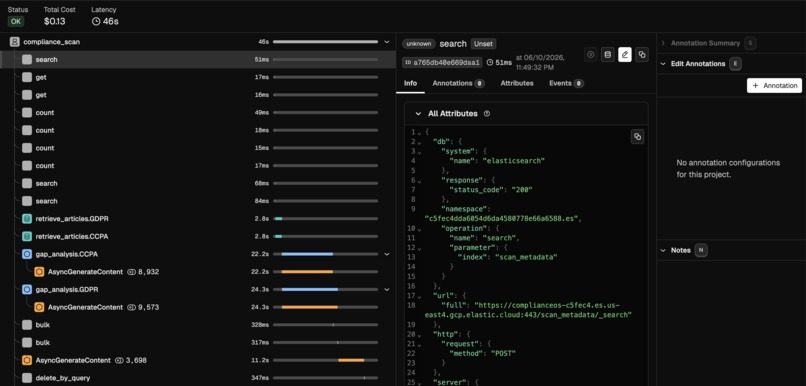This screenshot has height=386, width=806.
Task: Click the gap_analysis.GDPR chain icon
Action: tap(27, 289)
